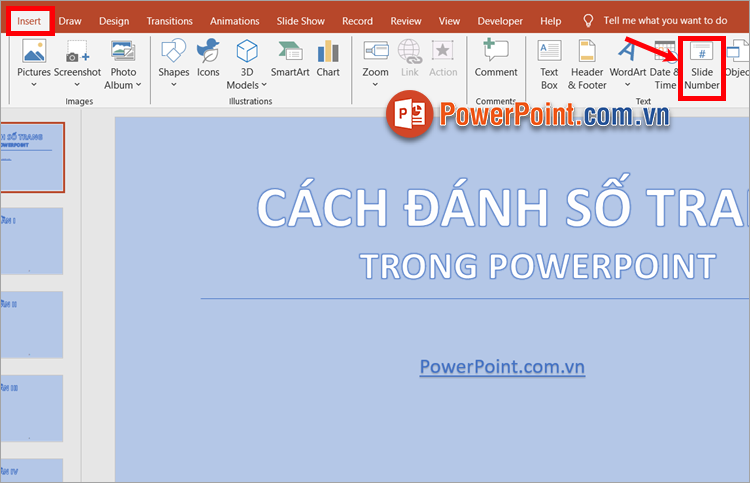
Task: Insert Date & Time
Action: coord(665,65)
